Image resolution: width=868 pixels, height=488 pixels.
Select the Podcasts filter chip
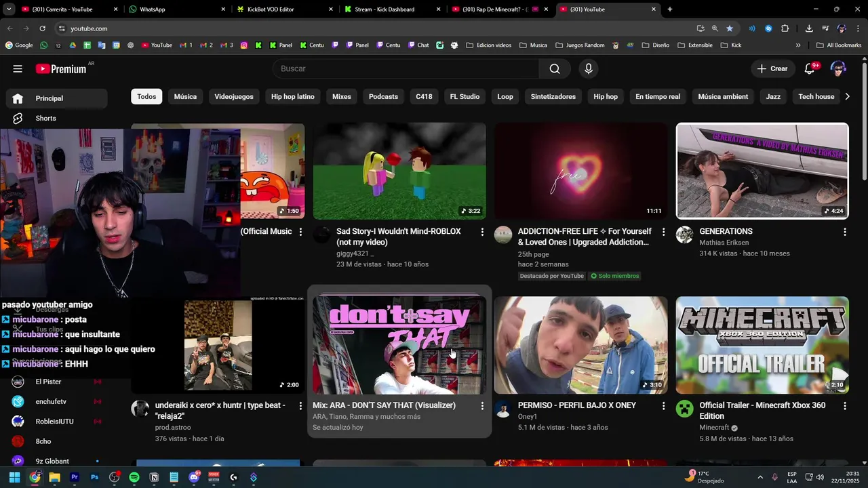(383, 96)
